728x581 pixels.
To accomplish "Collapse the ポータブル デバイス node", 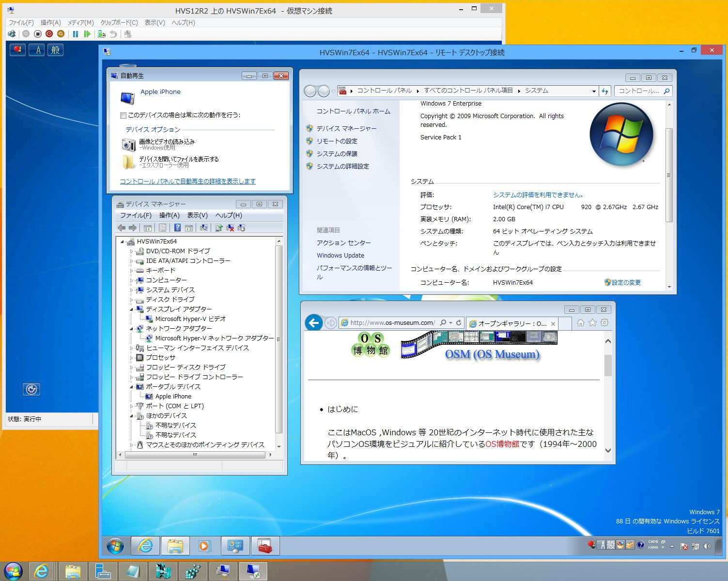I will (131, 387).
